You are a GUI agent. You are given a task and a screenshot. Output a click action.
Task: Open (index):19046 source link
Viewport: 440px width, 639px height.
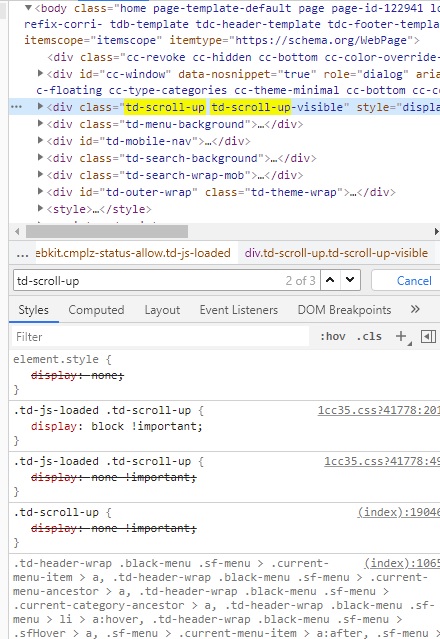pos(398,512)
